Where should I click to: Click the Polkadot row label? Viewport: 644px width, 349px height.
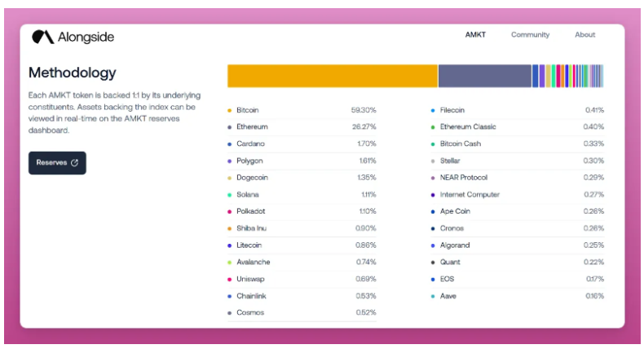click(251, 211)
